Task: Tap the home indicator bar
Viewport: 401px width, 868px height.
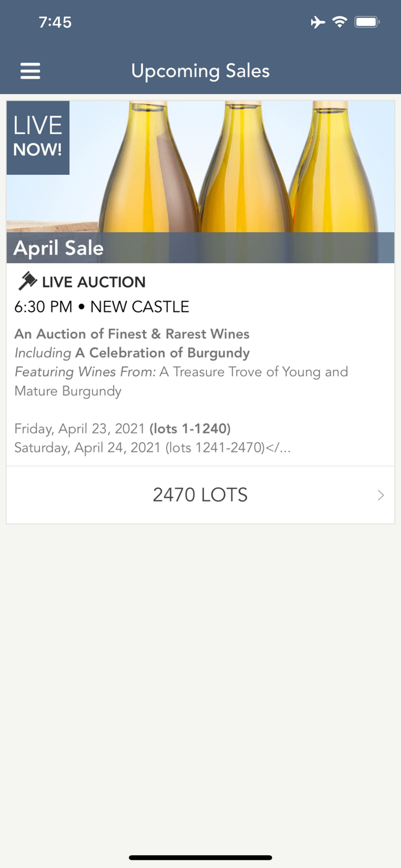Action: pos(200,857)
